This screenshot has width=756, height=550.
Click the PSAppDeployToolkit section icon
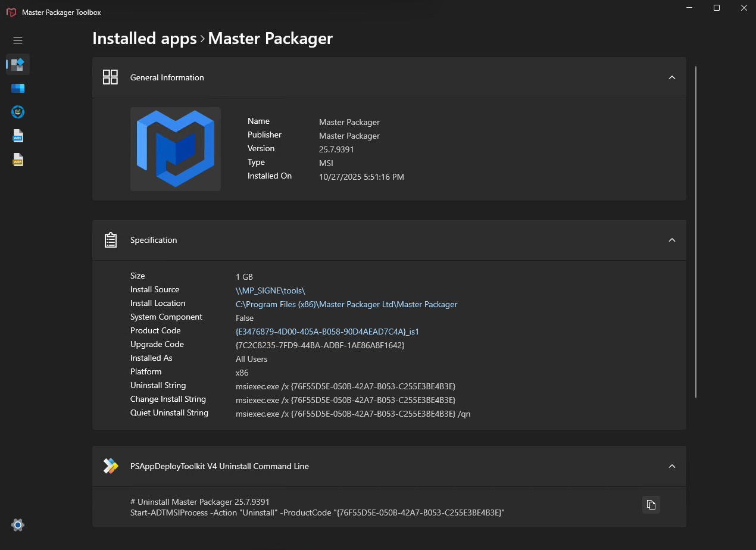(x=110, y=466)
